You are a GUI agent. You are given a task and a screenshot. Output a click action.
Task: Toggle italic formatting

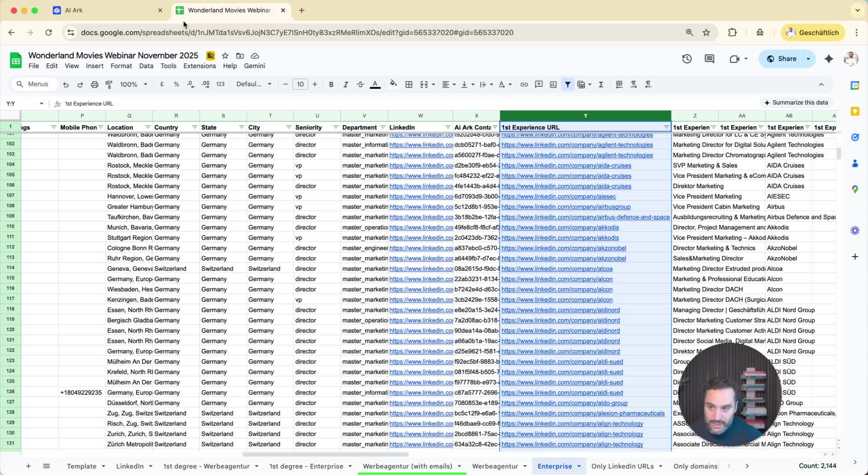(346, 84)
